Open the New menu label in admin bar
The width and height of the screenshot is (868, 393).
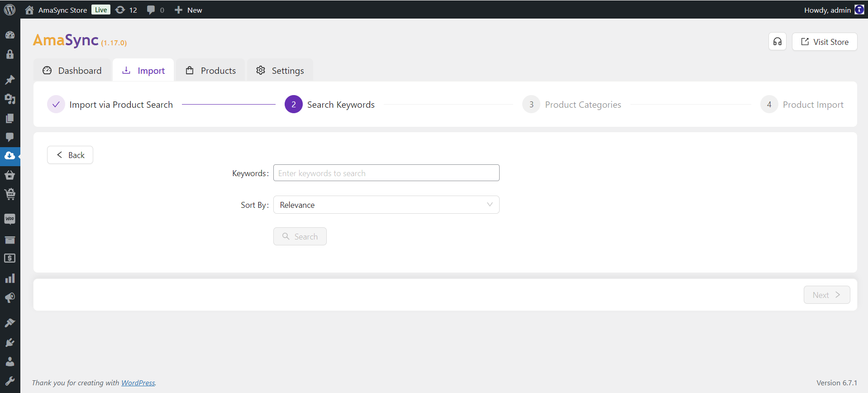click(x=195, y=10)
